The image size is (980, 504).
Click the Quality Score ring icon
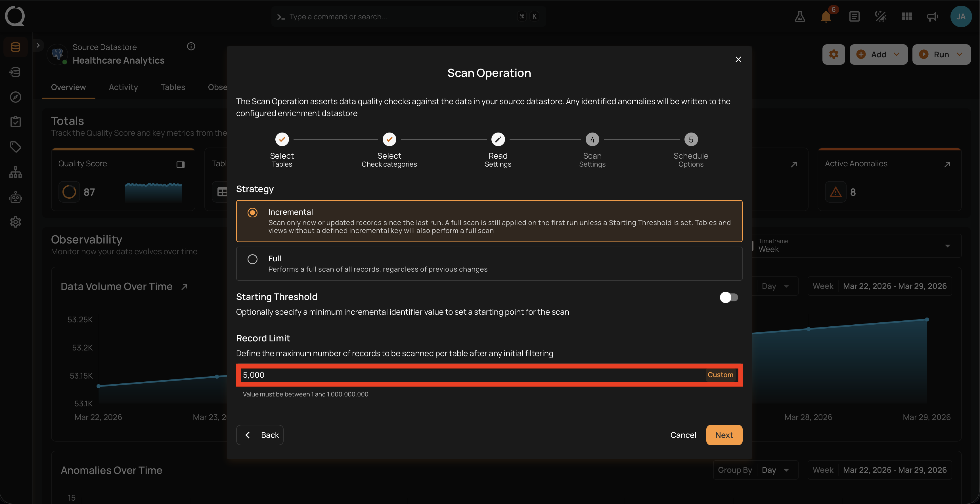(69, 192)
